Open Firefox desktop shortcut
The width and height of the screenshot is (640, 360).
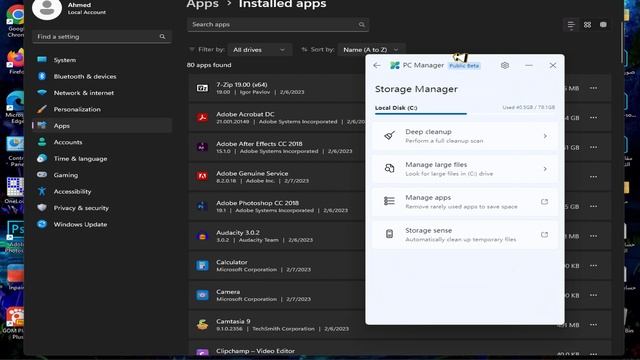(15, 62)
